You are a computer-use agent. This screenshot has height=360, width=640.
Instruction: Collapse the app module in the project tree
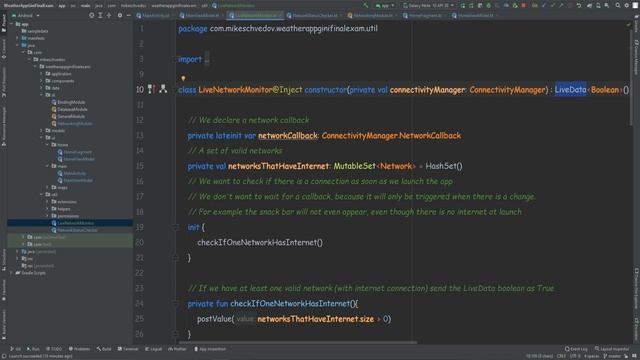pos(12,24)
